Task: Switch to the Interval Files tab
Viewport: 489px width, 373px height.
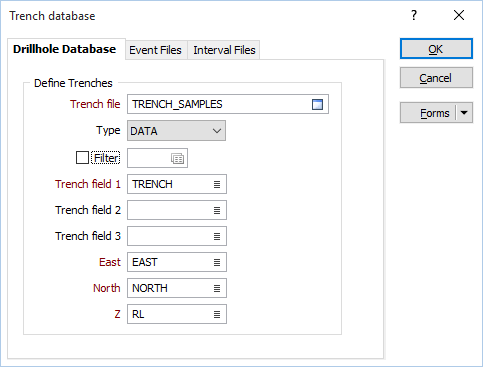Action: [x=224, y=50]
